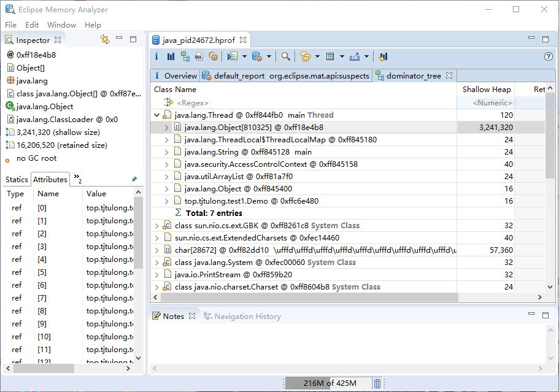This screenshot has height=392, width=559.
Task: Open the OQL query editor icon
Action: coord(199,56)
